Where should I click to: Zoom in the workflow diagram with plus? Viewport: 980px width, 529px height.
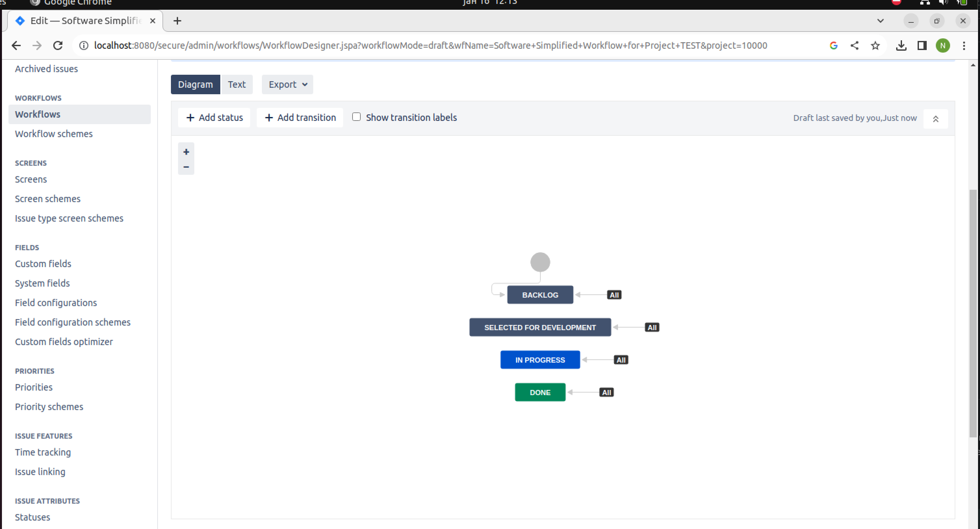click(x=186, y=152)
